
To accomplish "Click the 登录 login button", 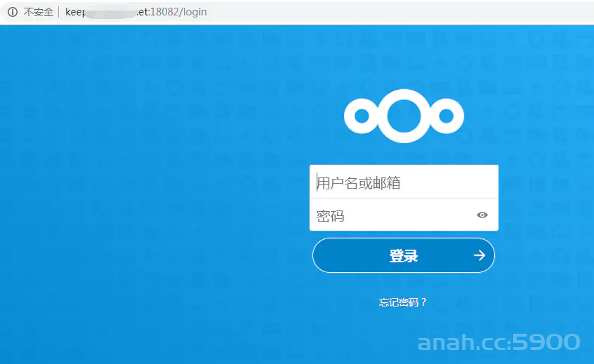I will (404, 255).
